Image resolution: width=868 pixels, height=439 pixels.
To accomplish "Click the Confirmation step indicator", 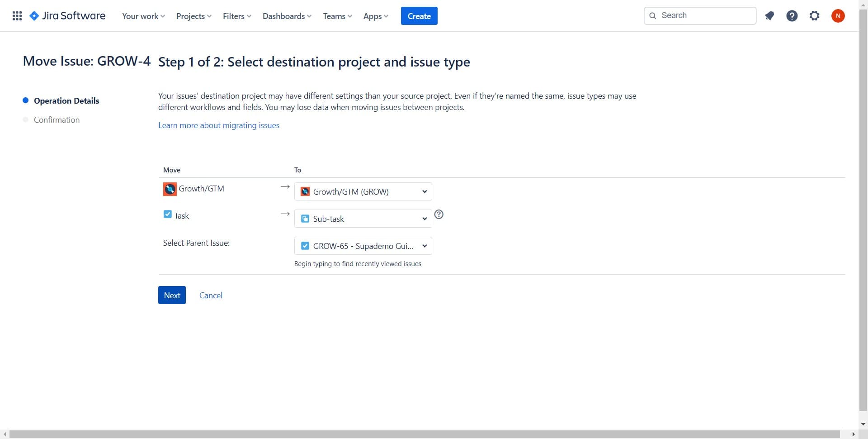I will point(57,120).
